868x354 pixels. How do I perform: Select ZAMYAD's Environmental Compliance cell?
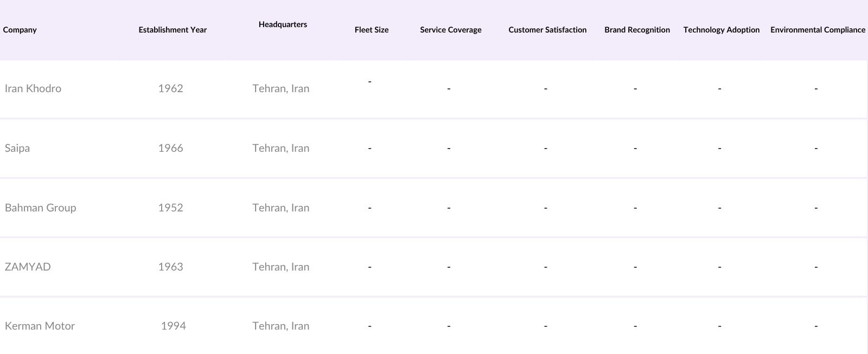click(x=815, y=267)
